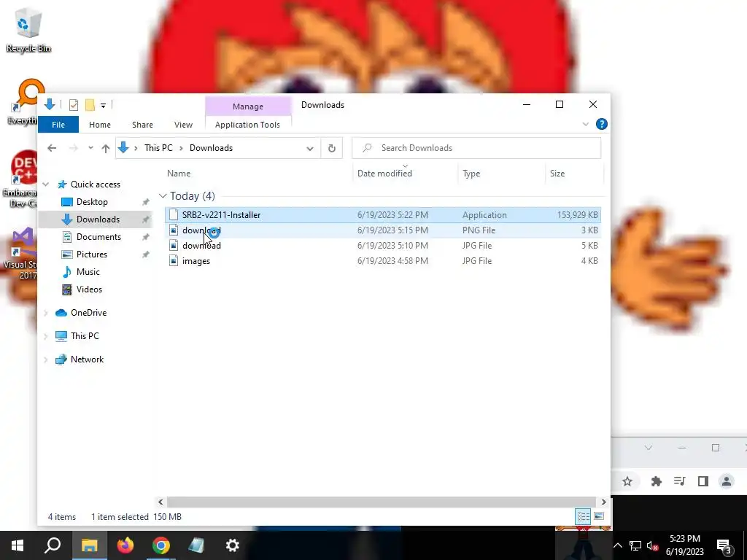Switch to the Home ribbon tab
747x560 pixels.
click(99, 125)
